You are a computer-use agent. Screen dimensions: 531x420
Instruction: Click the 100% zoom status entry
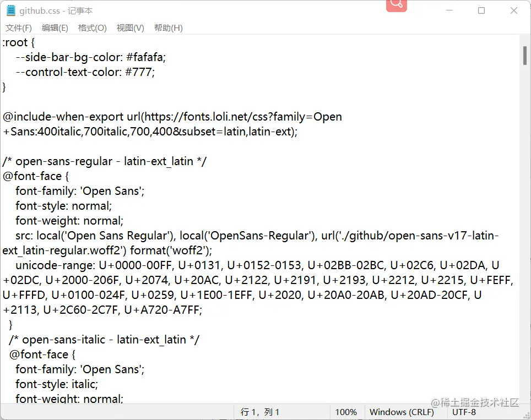pos(346,412)
